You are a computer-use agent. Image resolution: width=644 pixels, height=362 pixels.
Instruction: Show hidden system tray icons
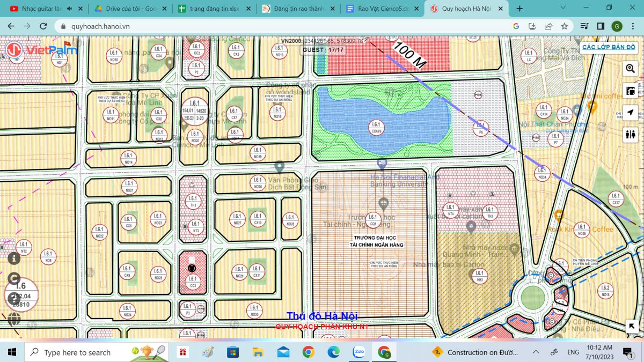pyautogui.click(x=536, y=352)
